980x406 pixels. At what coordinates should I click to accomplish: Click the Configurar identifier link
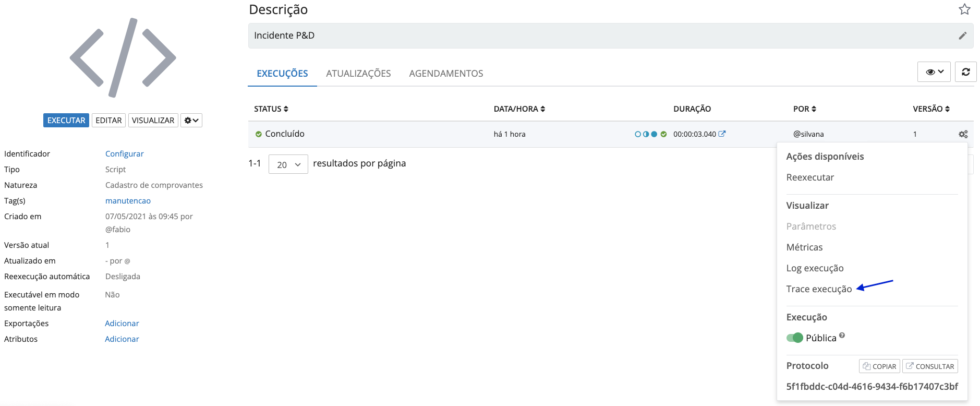[x=124, y=154]
